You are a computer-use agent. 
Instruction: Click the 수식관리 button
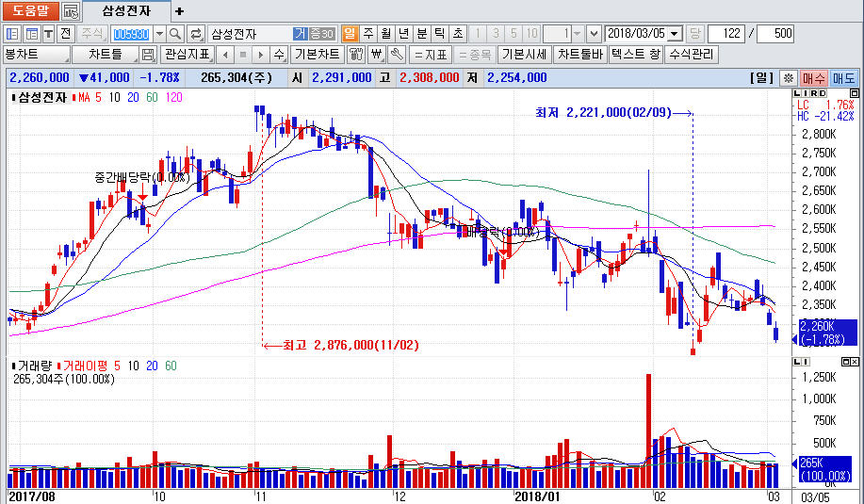point(691,54)
